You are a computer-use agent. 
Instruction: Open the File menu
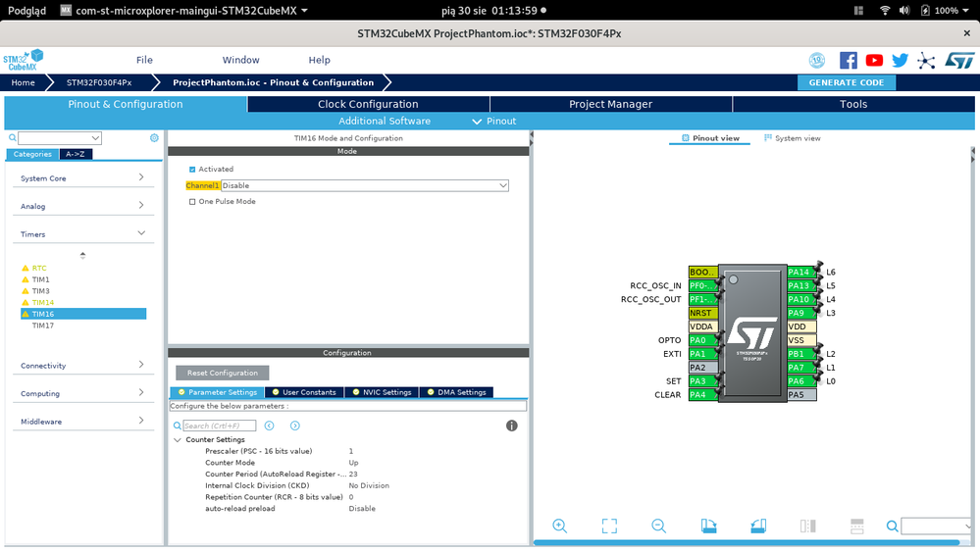tap(144, 60)
